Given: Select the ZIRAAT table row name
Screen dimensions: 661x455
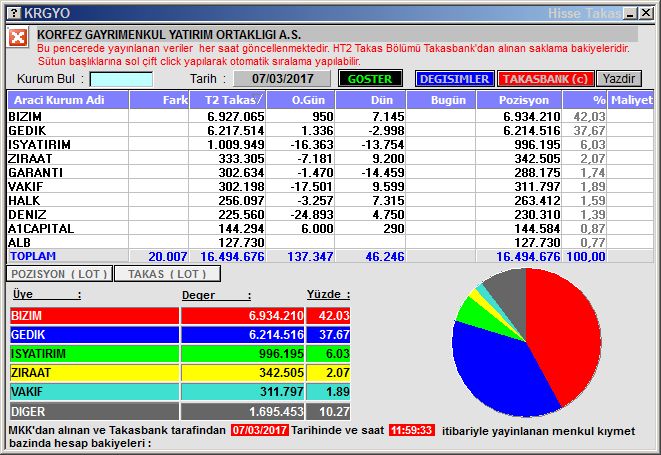Looking at the screenshot, I should [30, 159].
